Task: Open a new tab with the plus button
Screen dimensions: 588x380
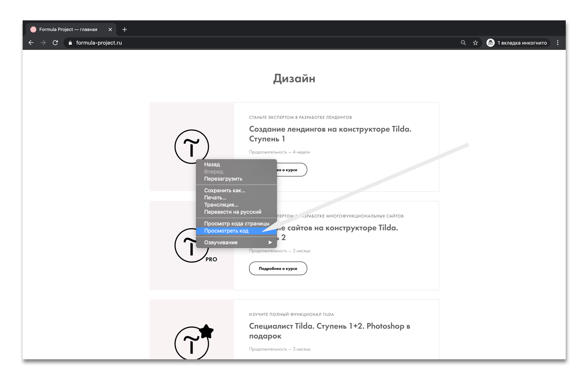Action: (125, 29)
